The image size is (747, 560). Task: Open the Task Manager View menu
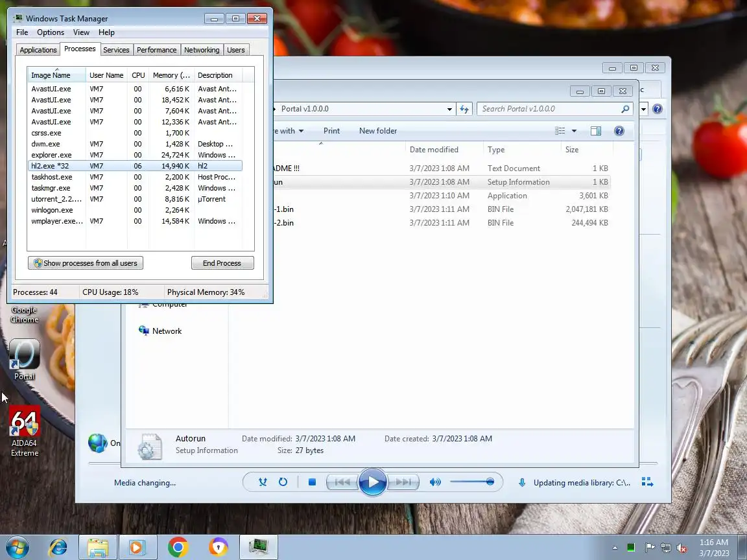tap(81, 32)
